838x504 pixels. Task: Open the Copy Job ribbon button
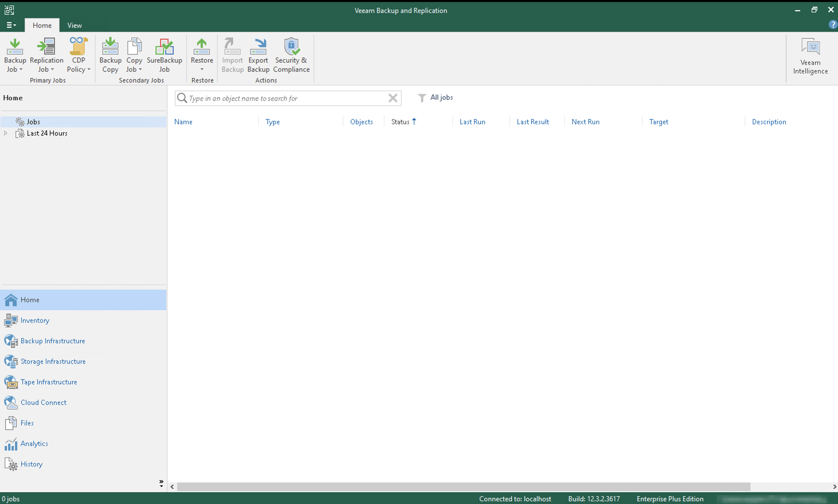tap(134, 55)
